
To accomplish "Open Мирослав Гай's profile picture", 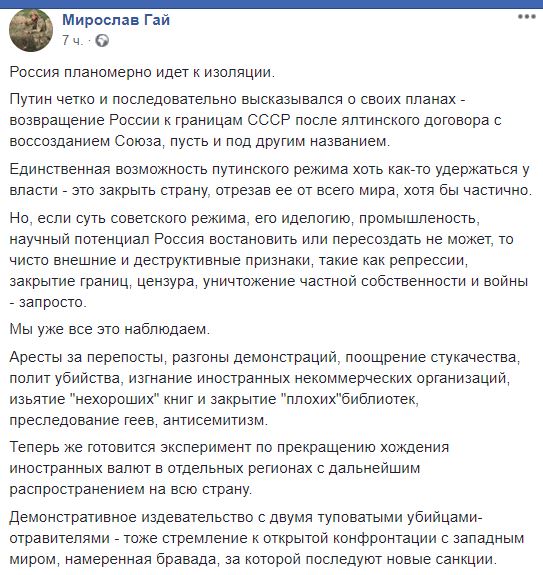I will (x=31, y=30).
